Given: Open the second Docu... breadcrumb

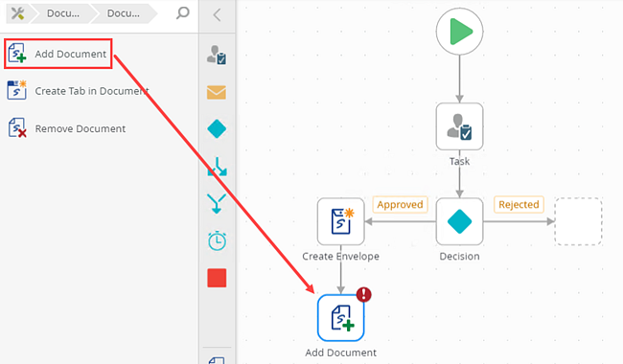Looking at the screenshot, I should coord(124,13).
